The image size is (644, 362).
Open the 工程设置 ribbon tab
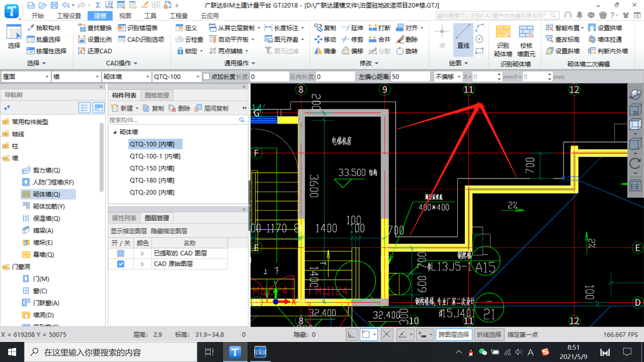pyautogui.click(x=69, y=16)
